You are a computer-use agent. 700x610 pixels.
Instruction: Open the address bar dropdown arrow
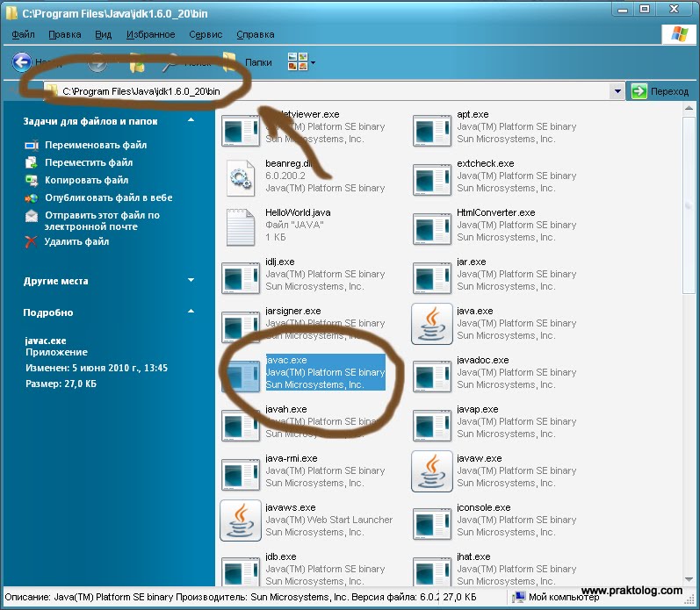(617, 91)
